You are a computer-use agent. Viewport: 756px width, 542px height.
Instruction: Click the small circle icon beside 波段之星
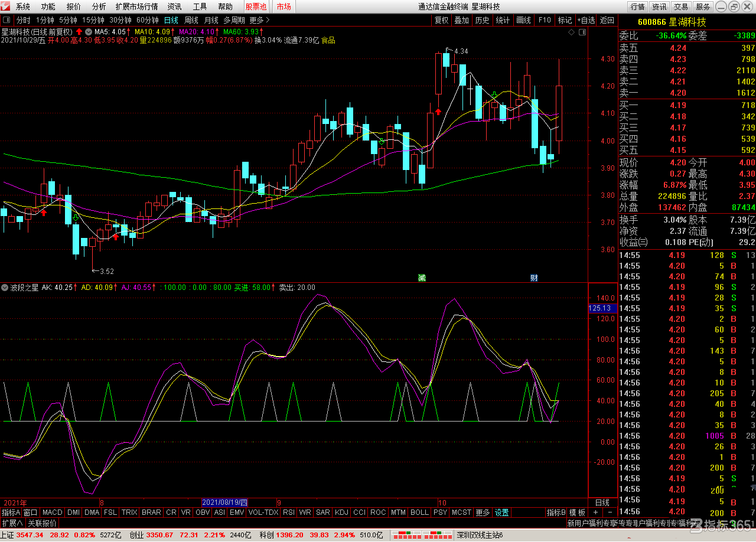[x=5, y=288]
